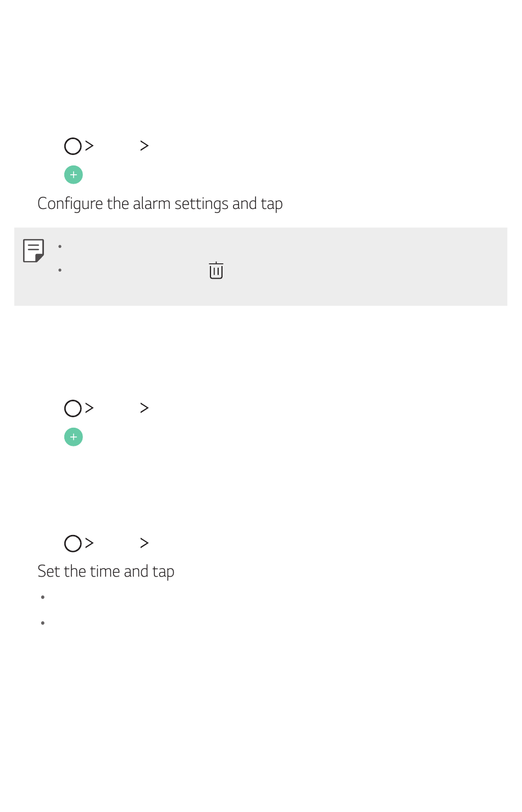Viewport: 522px width, 812px height.
Task: Tap the home circle icon below the grey note box
Action: coord(73,408)
